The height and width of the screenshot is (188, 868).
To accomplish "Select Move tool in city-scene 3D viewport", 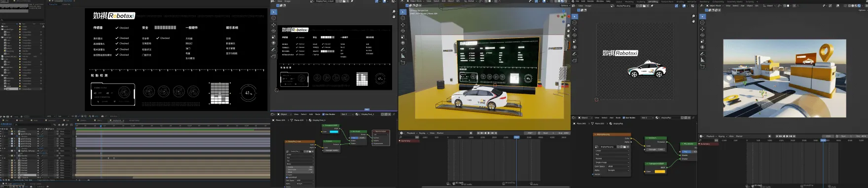I will (702, 29).
